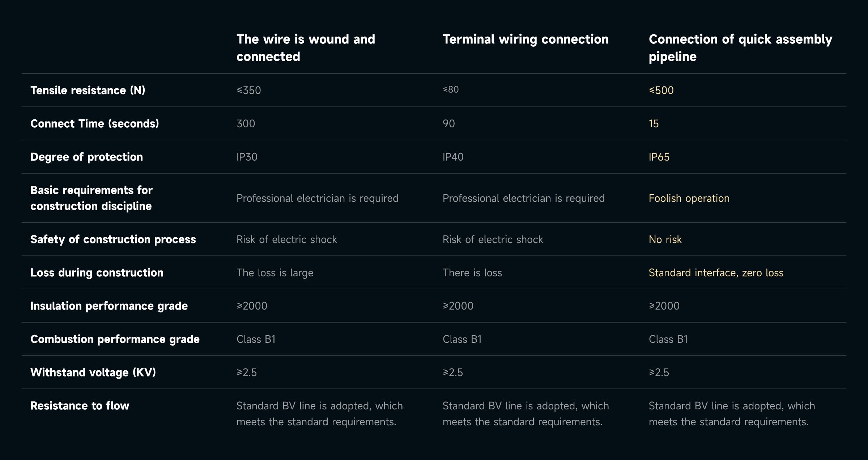Select the 'Loss during construction' row label
Image resolution: width=868 pixels, height=460 pixels.
point(97,273)
